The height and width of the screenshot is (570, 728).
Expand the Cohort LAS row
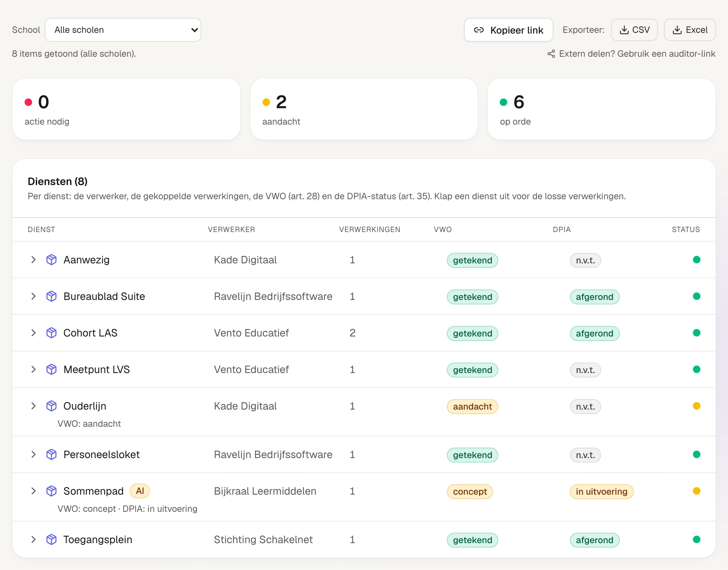coord(33,333)
